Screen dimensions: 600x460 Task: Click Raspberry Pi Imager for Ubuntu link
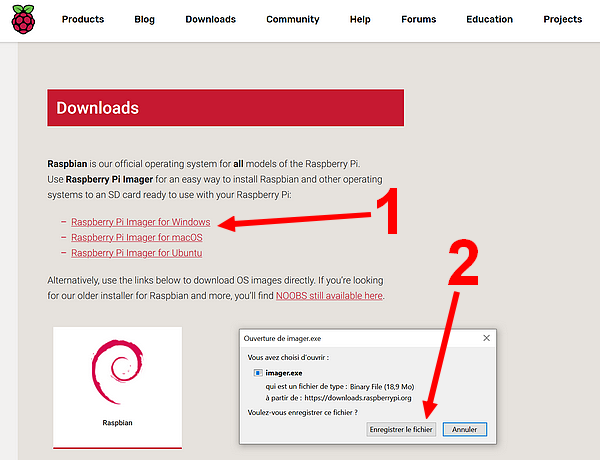tap(137, 253)
